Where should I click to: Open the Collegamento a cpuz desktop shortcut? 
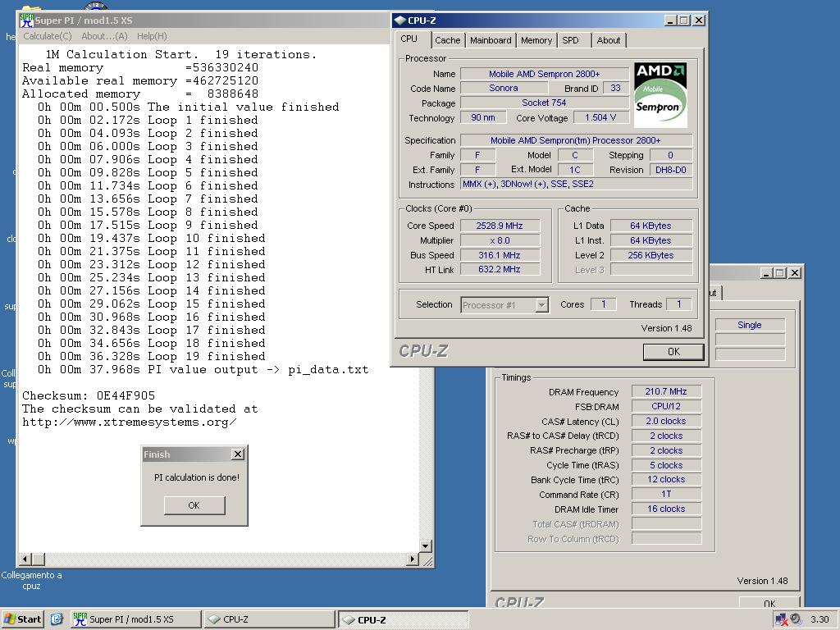point(31,580)
